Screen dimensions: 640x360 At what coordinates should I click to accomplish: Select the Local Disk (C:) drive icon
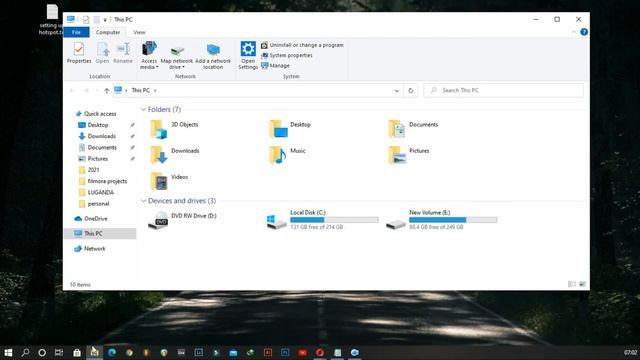276,221
